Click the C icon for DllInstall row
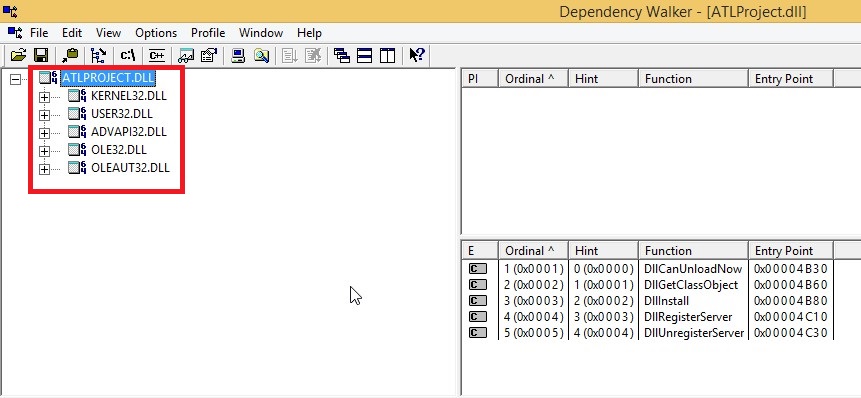This screenshot has height=398, width=861. [478, 301]
